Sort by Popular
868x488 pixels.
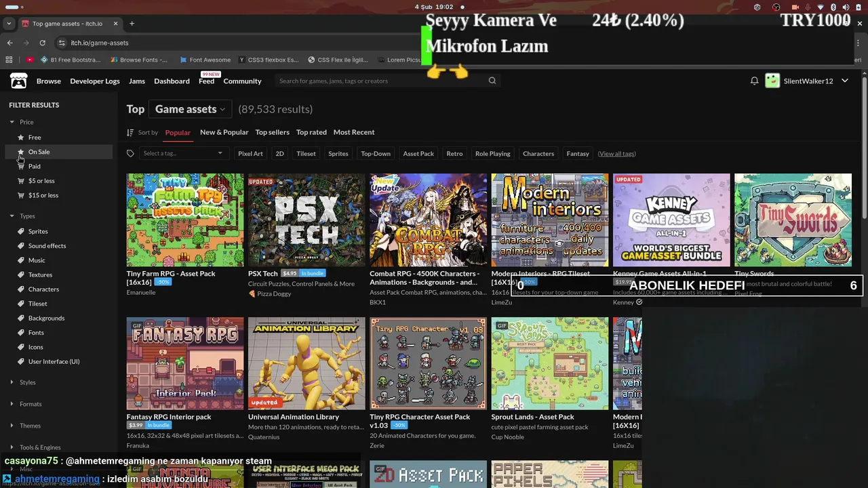178,133
